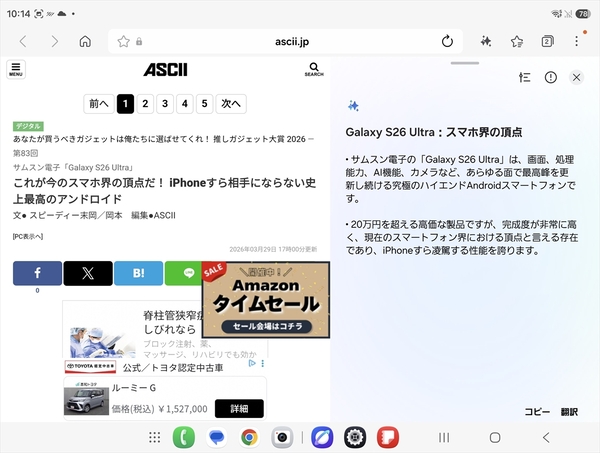Open the AI browsing assist sparkle icon

486,41
